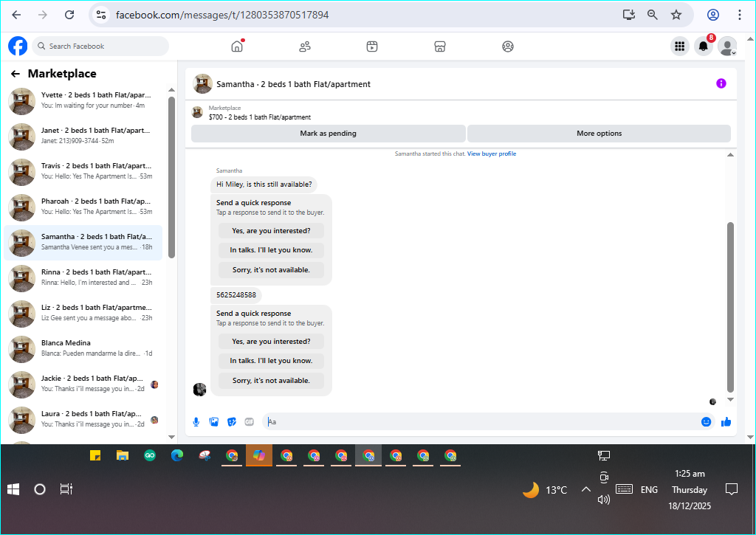
Task: Open Sticky Notes from taskbar
Action: click(95, 455)
